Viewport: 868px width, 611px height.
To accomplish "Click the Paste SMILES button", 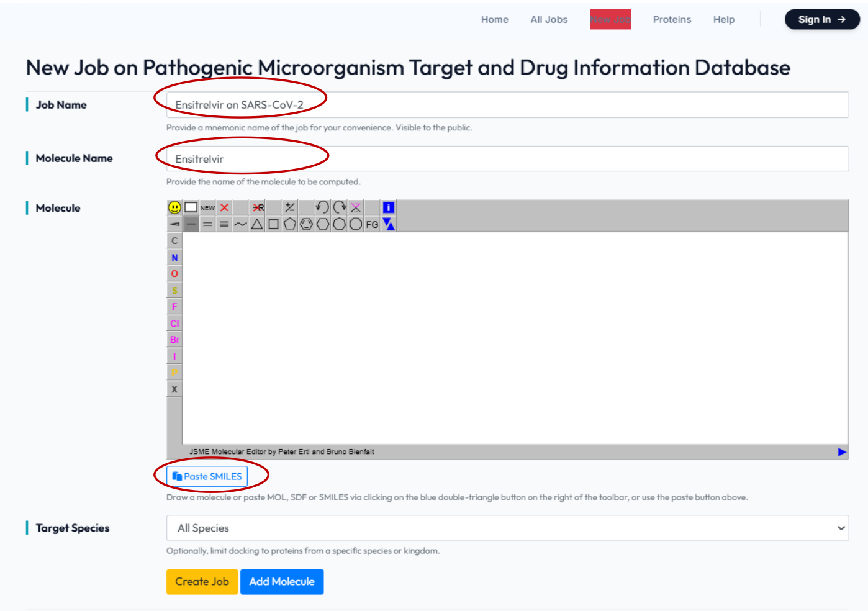I will point(207,476).
